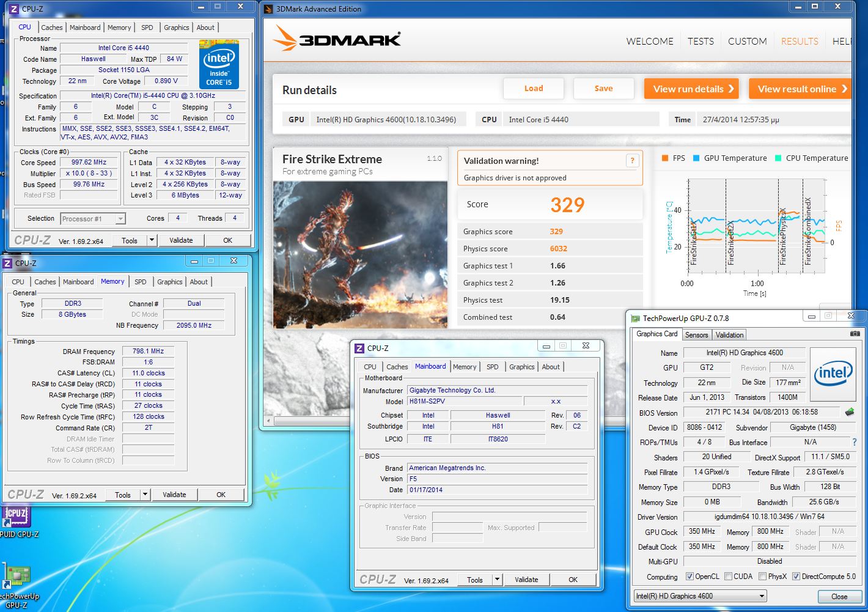Open the GPU selector dropdown in GPU-Z

click(700, 595)
